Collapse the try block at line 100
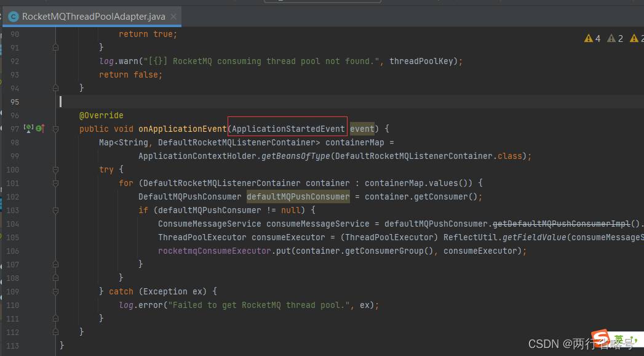644x356 pixels. pos(55,170)
